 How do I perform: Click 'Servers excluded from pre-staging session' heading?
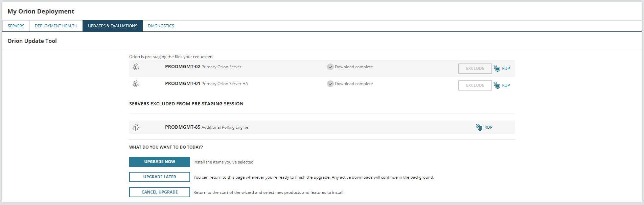186,104
